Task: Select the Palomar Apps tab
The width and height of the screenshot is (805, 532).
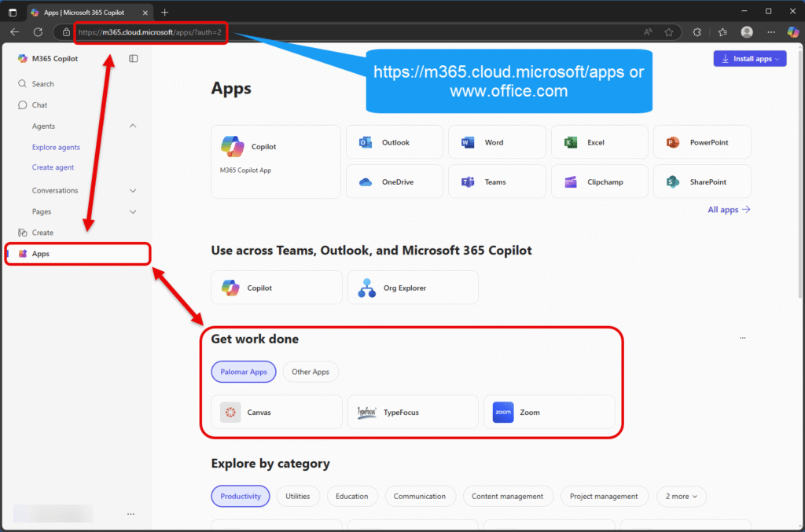Action: click(x=244, y=372)
